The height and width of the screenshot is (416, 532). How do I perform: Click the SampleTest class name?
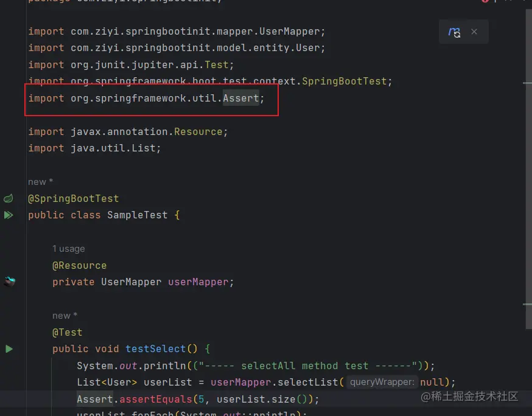pos(138,215)
